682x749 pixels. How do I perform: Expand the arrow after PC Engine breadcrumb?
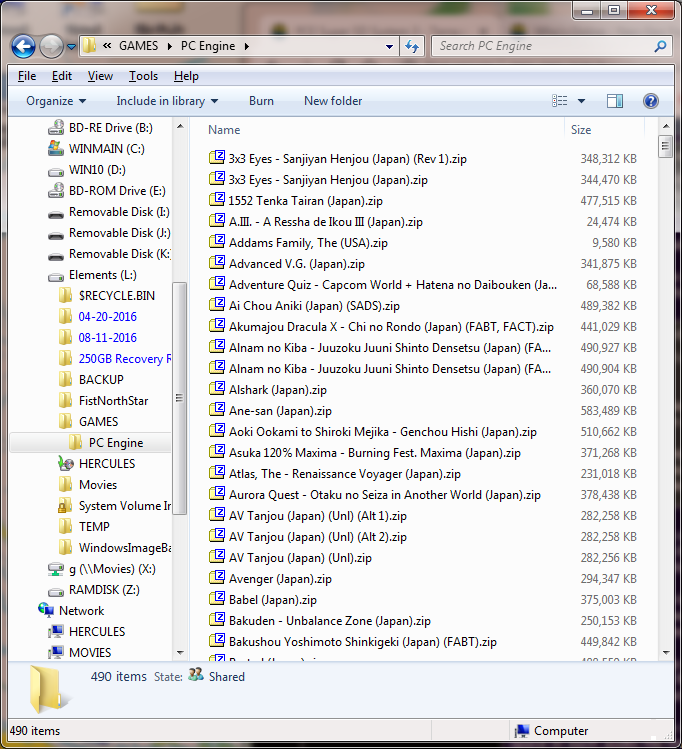tap(246, 46)
